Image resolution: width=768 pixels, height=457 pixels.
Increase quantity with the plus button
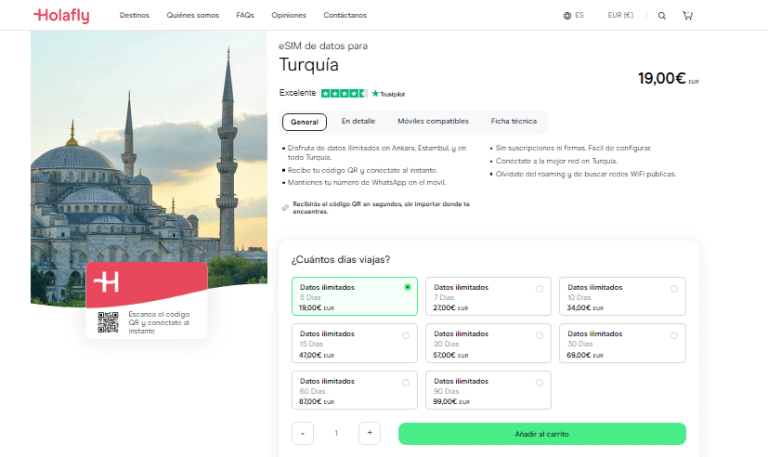point(370,433)
